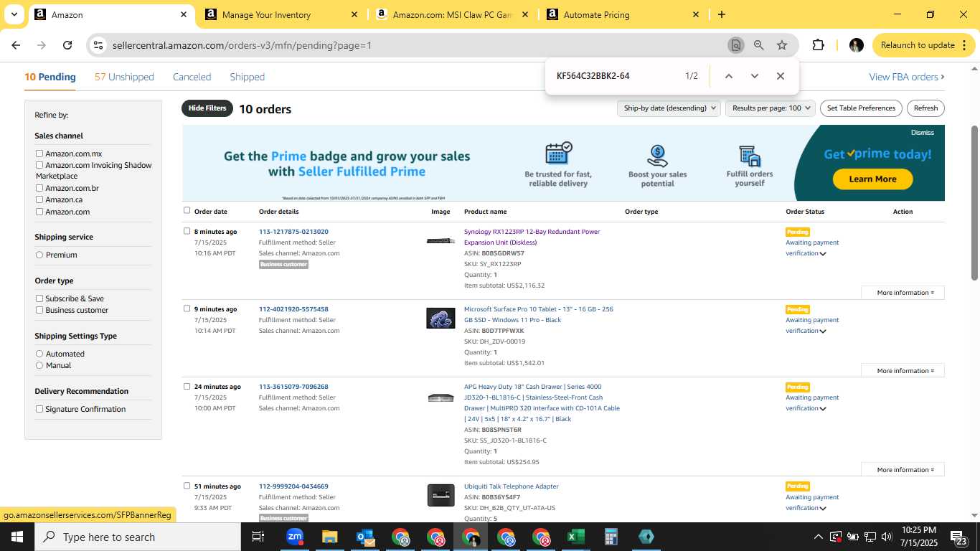Viewport: 980px width, 551px height.
Task: Close the MSI Claw Amazon.com tab
Action: [x=525, y=14]
